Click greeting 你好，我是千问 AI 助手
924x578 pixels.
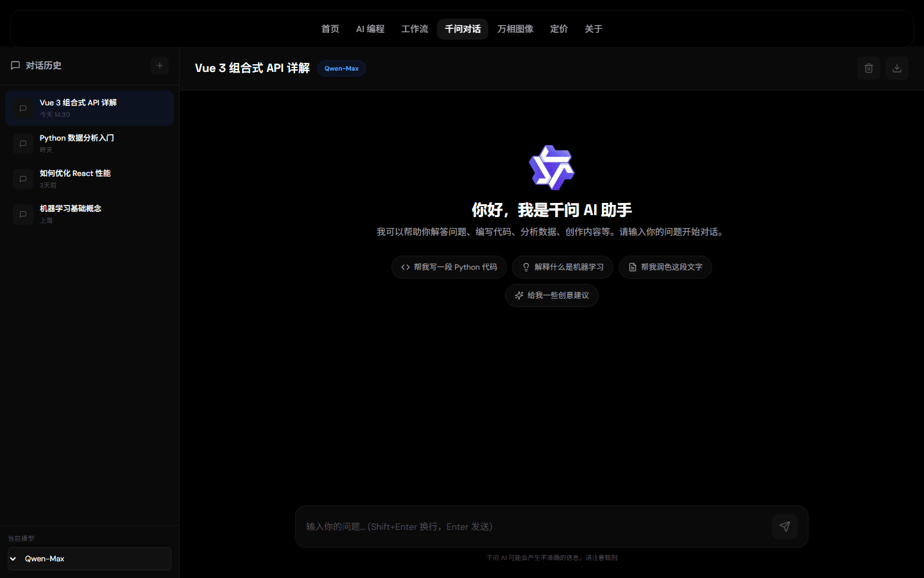coord(552,210)
